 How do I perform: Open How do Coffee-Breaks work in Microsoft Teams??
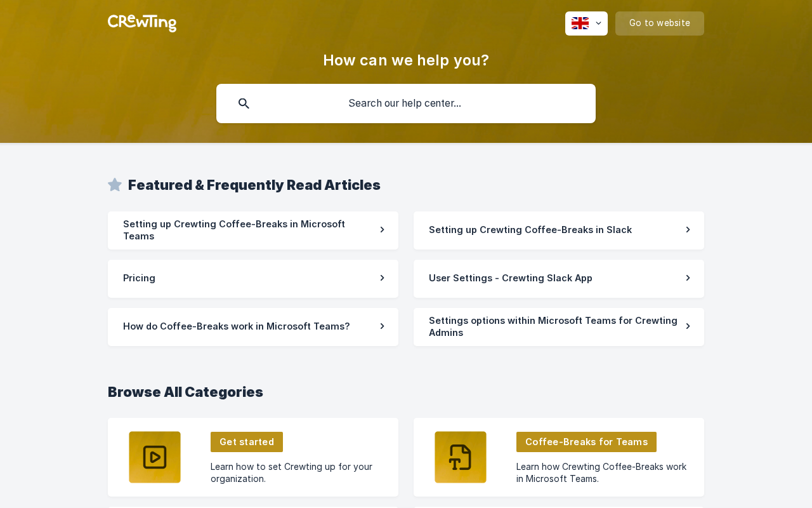pyautogui.click(x=253, y=327)
